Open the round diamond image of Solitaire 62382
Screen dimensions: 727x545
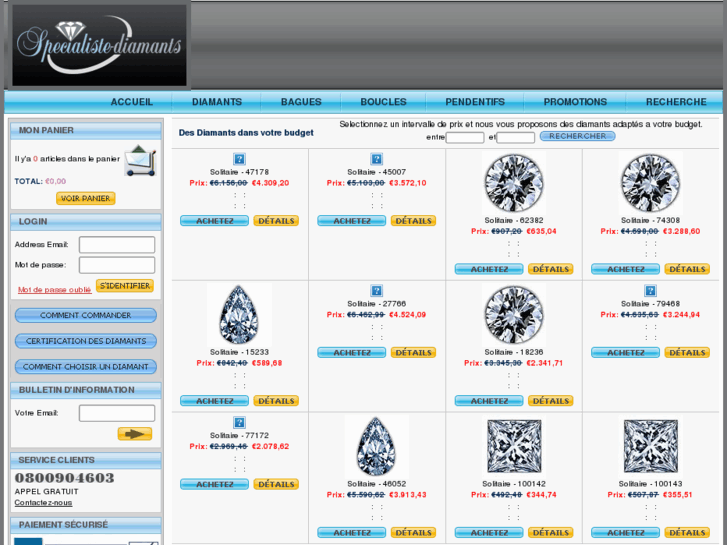(x=514, y=183)
